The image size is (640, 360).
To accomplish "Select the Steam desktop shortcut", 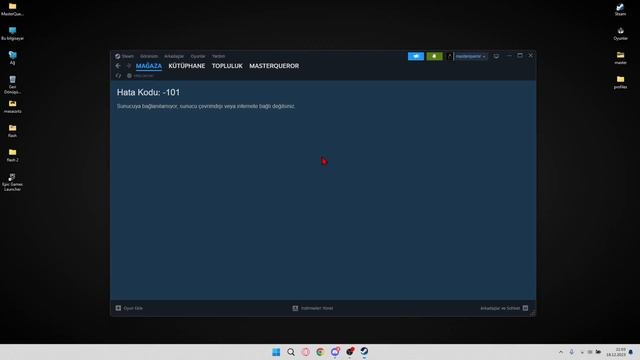I will point(620,9).
